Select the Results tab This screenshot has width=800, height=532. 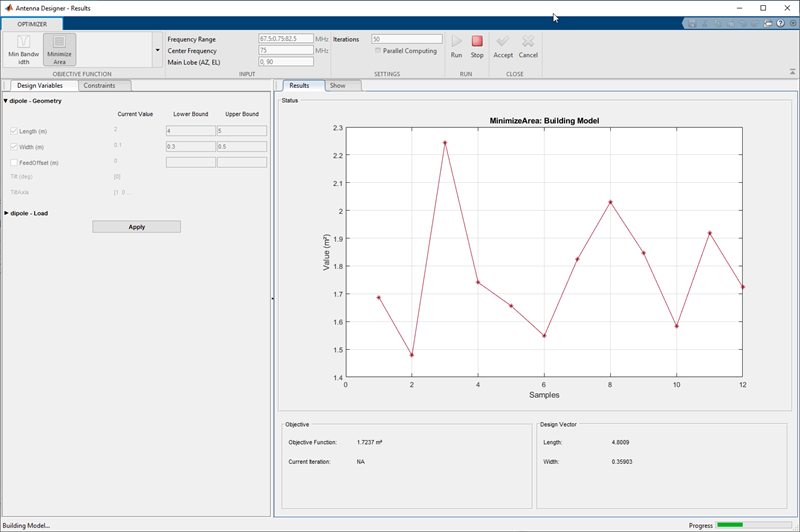[299, 86]
